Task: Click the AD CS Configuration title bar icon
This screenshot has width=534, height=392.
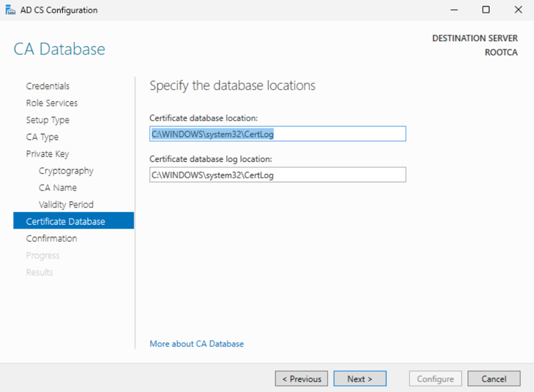Action: pyautogui.click(x=10, y=10)
